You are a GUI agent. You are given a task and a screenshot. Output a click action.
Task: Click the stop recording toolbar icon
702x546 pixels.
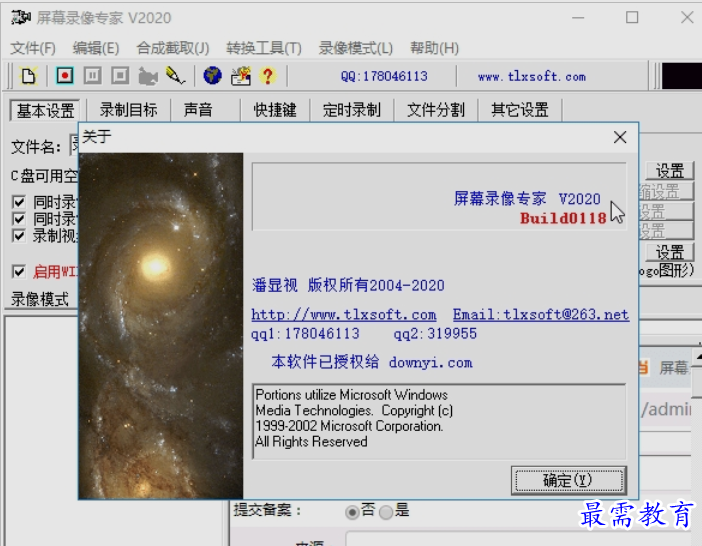click(120, 76)
